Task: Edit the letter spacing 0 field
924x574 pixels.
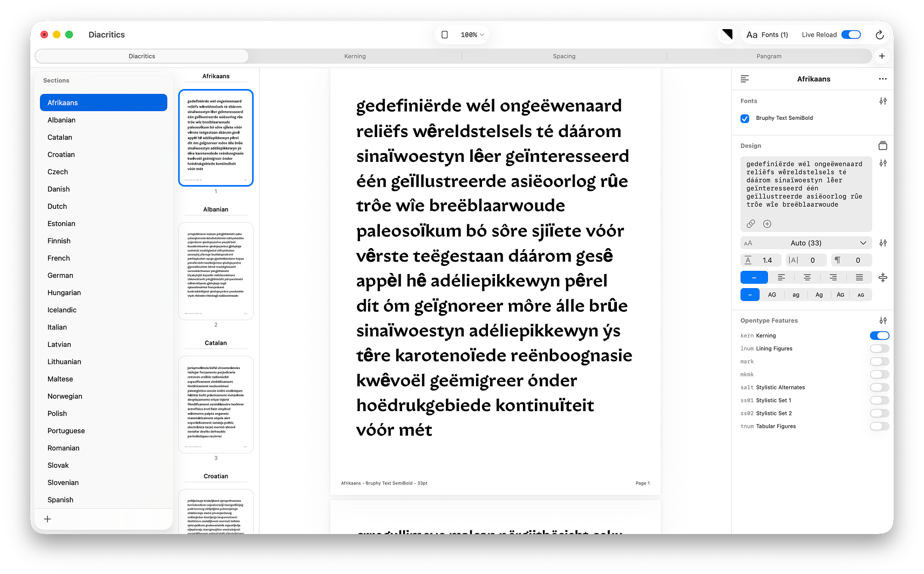Action: click(806, 260)
